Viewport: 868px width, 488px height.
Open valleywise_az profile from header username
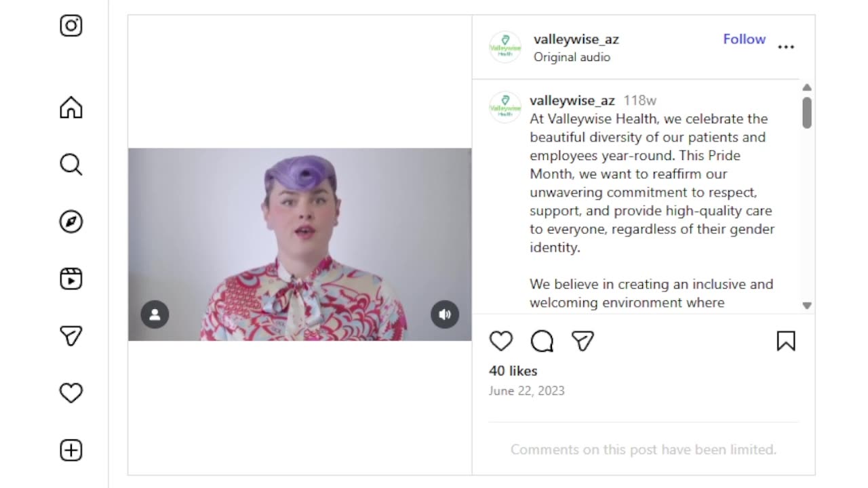click(576, 39)
